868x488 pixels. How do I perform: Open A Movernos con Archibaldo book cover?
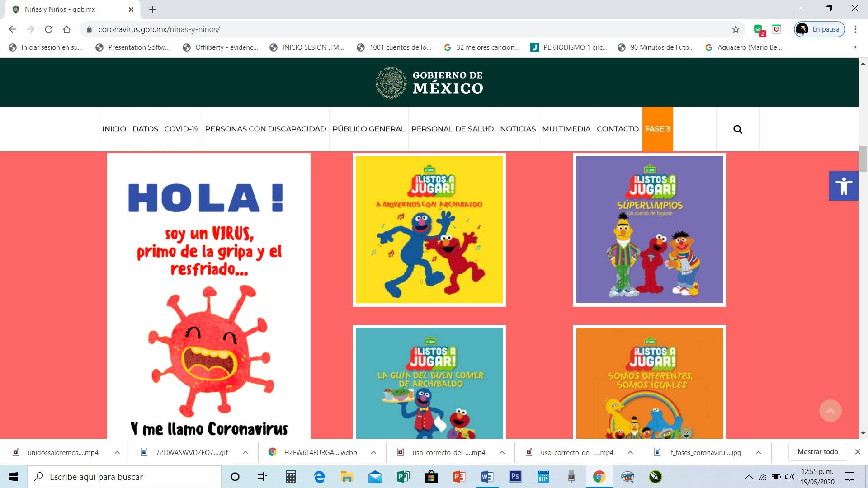(x=429, y=230)
